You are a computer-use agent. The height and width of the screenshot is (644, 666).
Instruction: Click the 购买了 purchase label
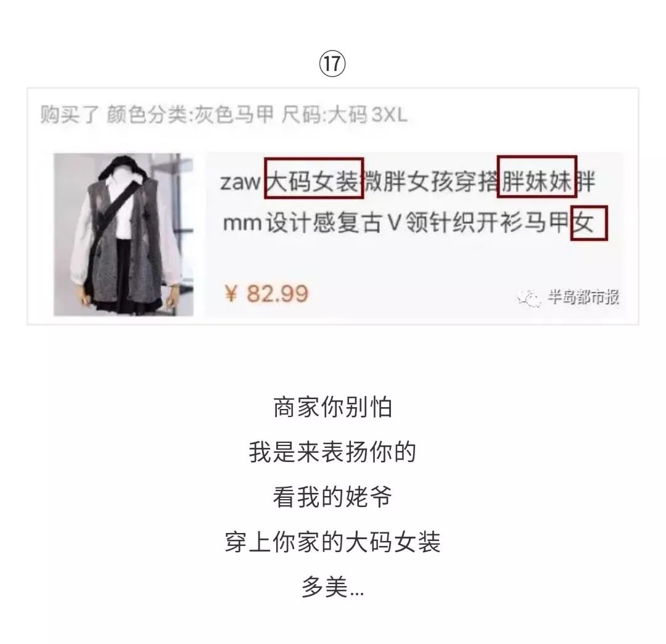(x=70, y=115)
